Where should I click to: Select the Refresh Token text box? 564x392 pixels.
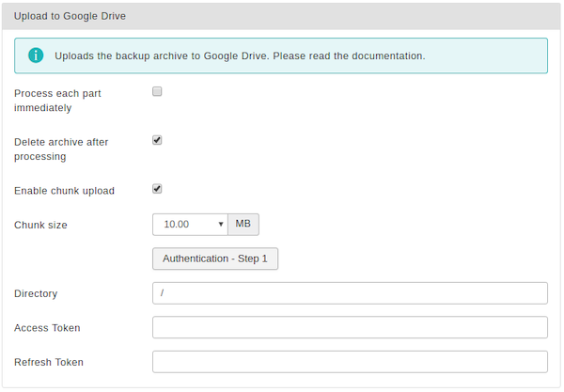pos(350,362)
